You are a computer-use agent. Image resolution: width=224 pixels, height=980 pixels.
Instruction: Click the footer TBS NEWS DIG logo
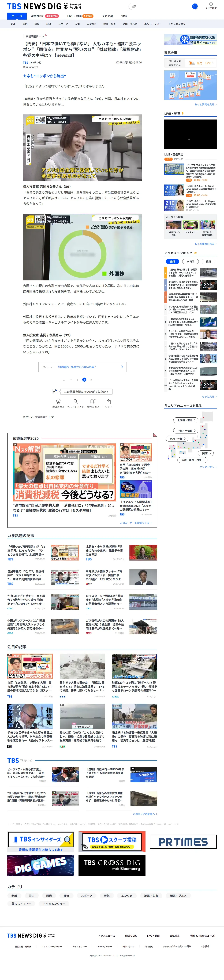(31, 935)
